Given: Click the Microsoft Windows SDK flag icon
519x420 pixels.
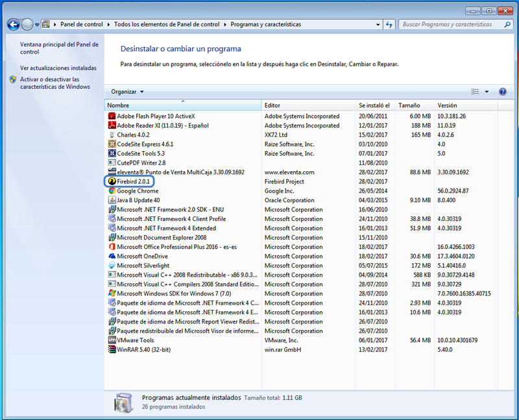Looking at the screenshot, I should 112,294.
